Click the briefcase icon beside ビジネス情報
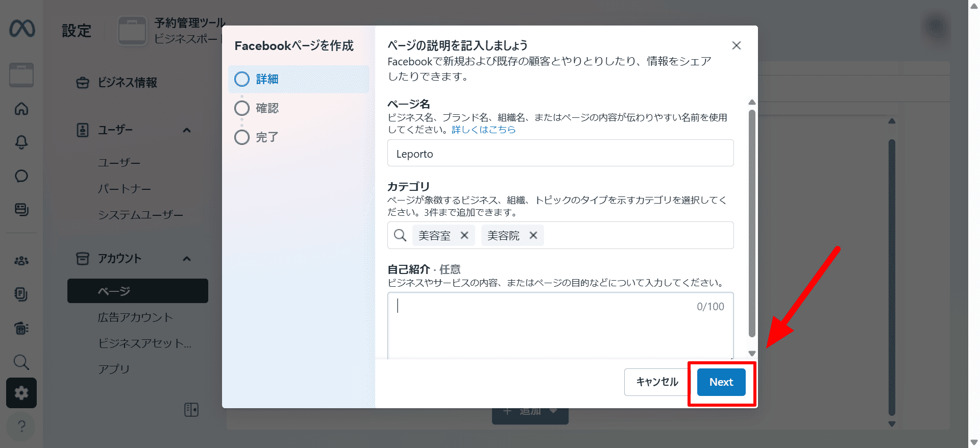 (x=83, y=83)
